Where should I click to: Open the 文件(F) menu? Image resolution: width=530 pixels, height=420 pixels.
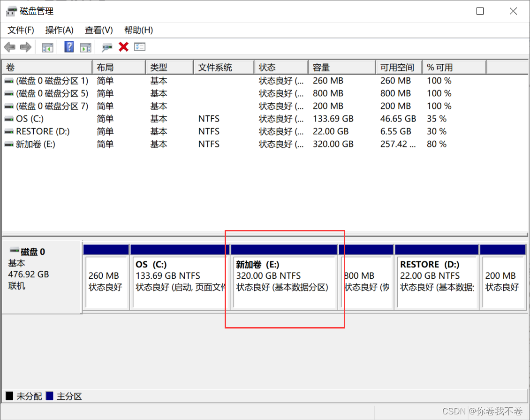21,30
